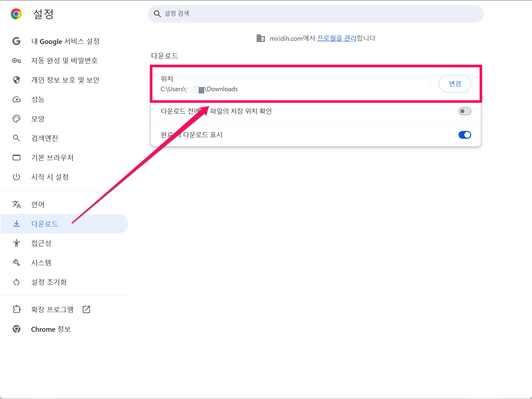This screenshot has height=399, width=532.
Task: Go to 기본 브라우저 settings
Action: click(x=52, y=157)
